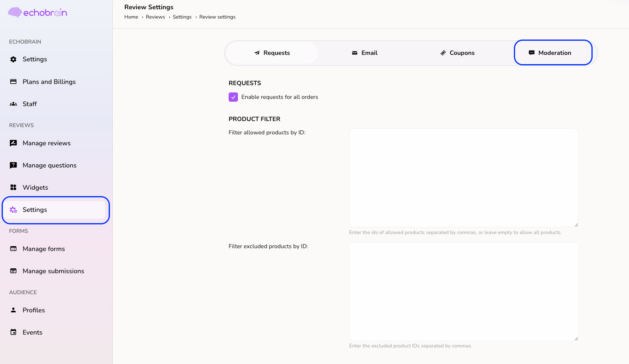Click the Events calendar icon
The image size is (629, 364).
[x=13, y=333]
